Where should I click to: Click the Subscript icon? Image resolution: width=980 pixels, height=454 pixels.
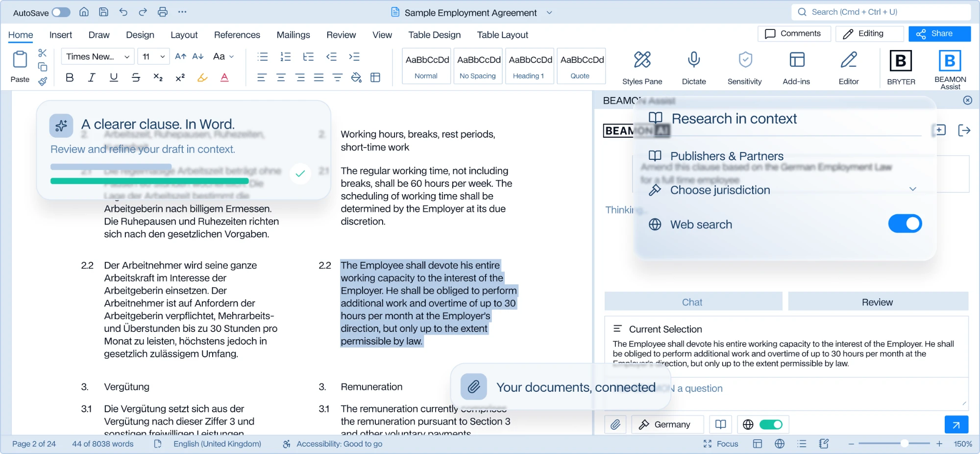pos(158,77)
